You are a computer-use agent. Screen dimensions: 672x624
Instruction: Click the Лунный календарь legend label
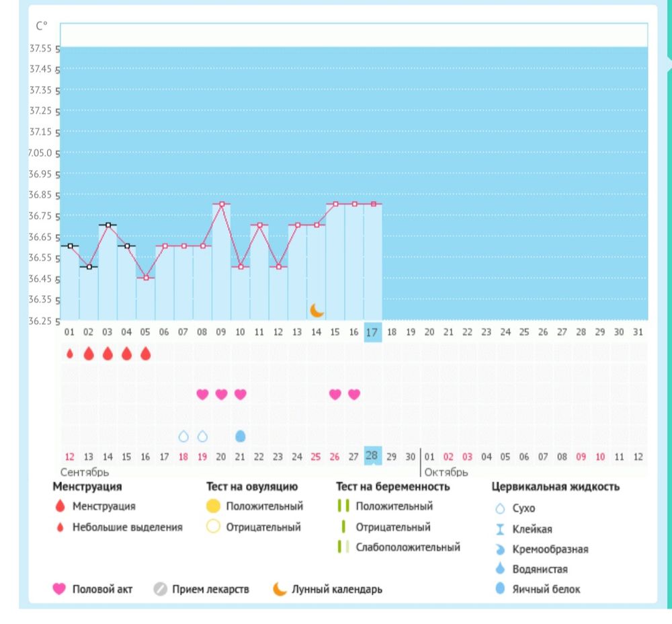click(337, 590)
